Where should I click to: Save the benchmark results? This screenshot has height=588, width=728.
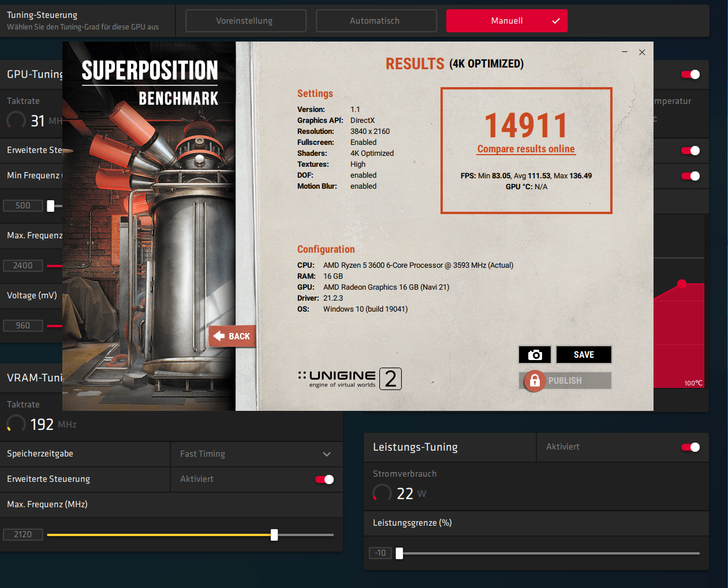pos(584,355)
